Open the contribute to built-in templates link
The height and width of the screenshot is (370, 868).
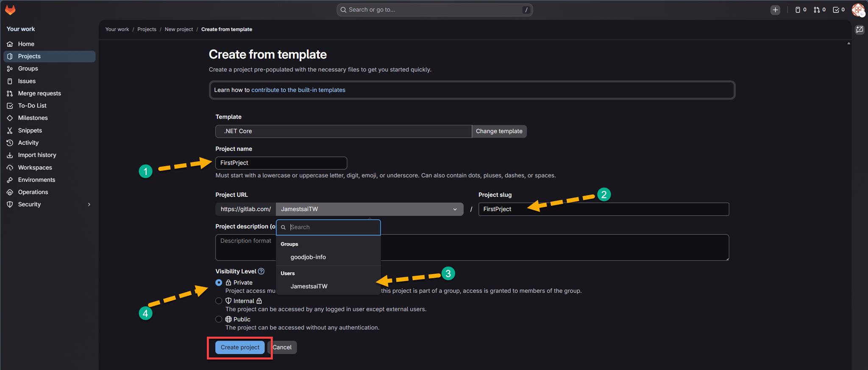[298, 90]
